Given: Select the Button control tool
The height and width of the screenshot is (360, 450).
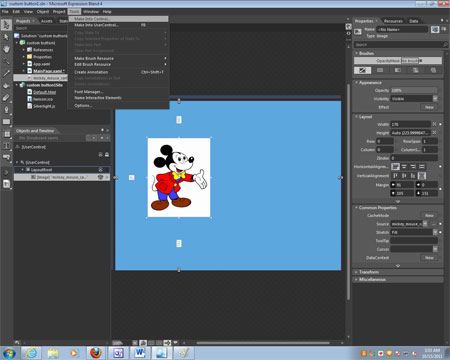Looking at the screenshot, I should 6,157.
